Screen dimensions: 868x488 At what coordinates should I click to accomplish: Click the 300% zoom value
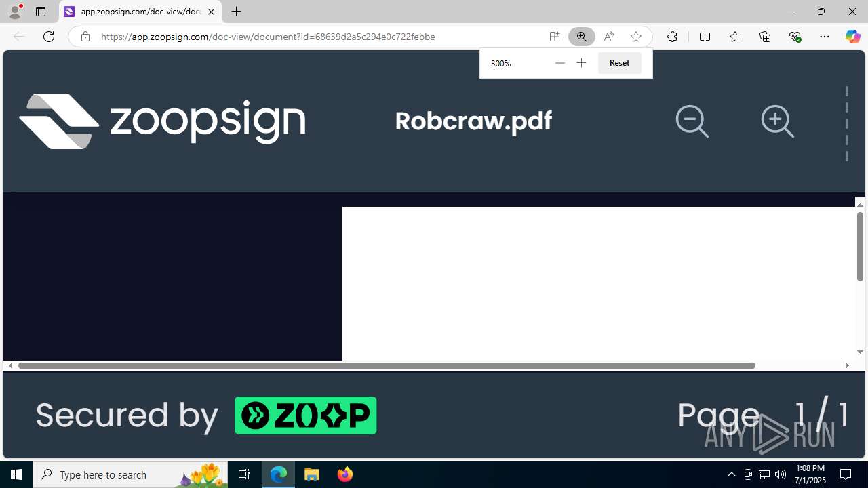tap(501, 63)
